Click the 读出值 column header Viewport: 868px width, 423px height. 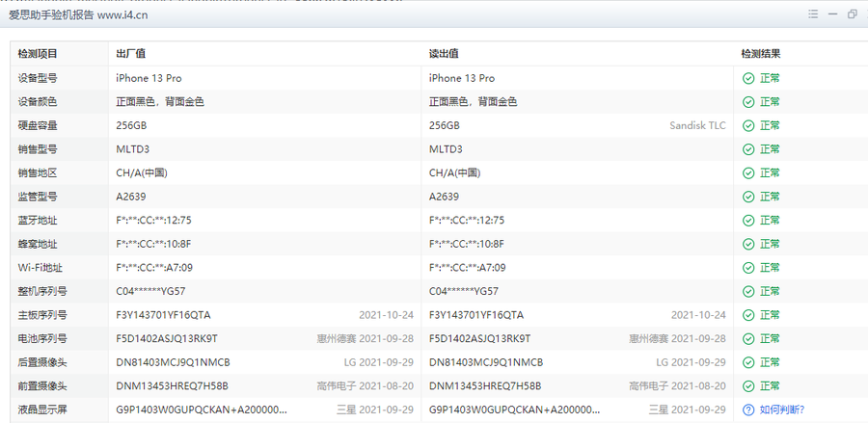pos(443,54)
